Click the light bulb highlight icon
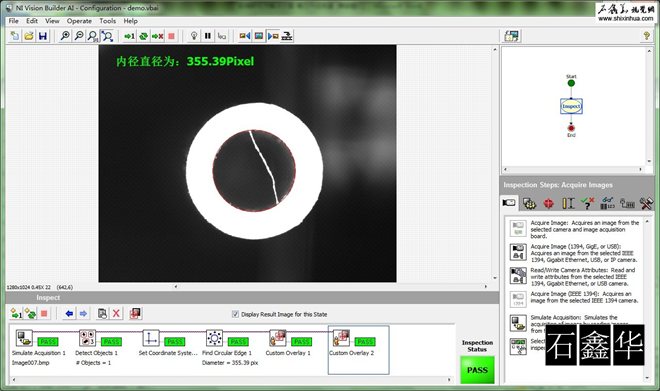The height and width of the screenshot is (391, 660). pos(194,36)
